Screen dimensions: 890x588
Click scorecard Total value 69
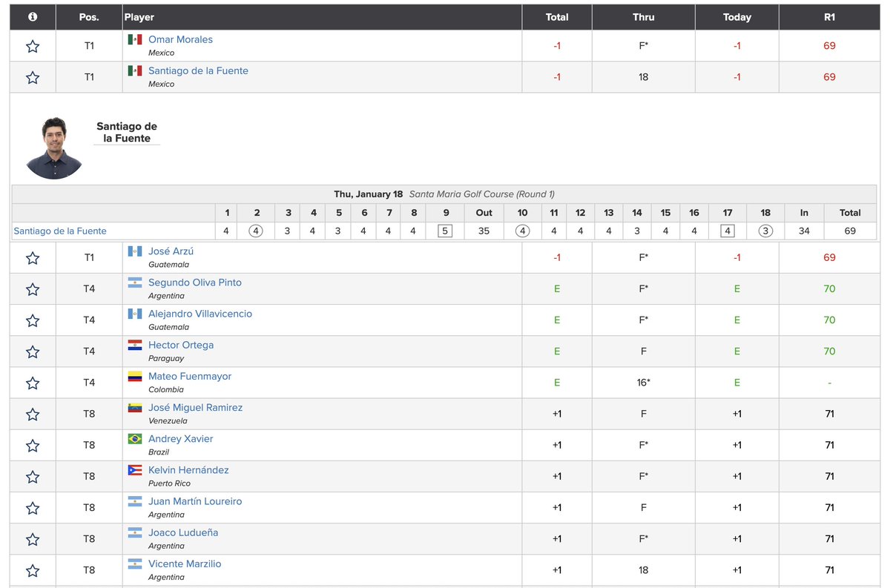point(850,231)
